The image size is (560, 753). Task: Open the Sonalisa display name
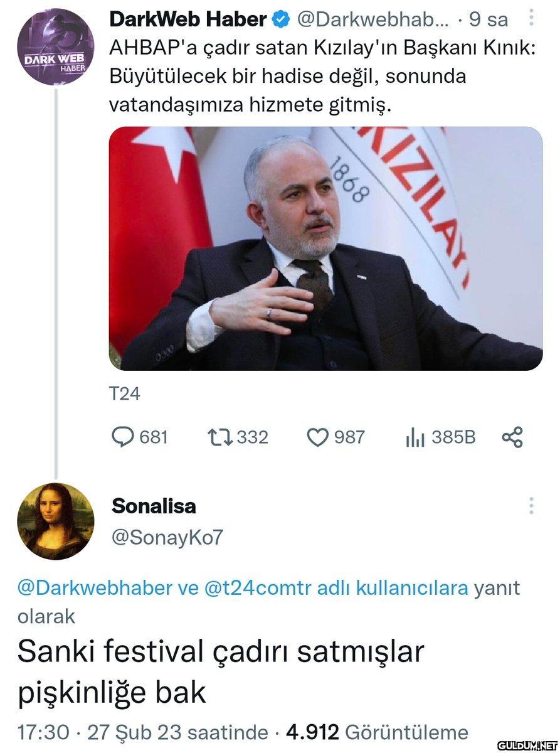tap(154, 506)
